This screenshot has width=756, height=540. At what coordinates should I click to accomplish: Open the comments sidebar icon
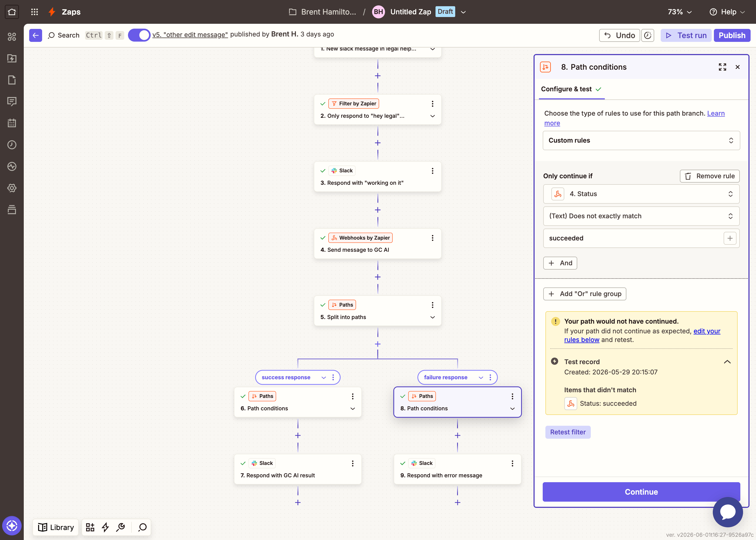tap(12, 101)
